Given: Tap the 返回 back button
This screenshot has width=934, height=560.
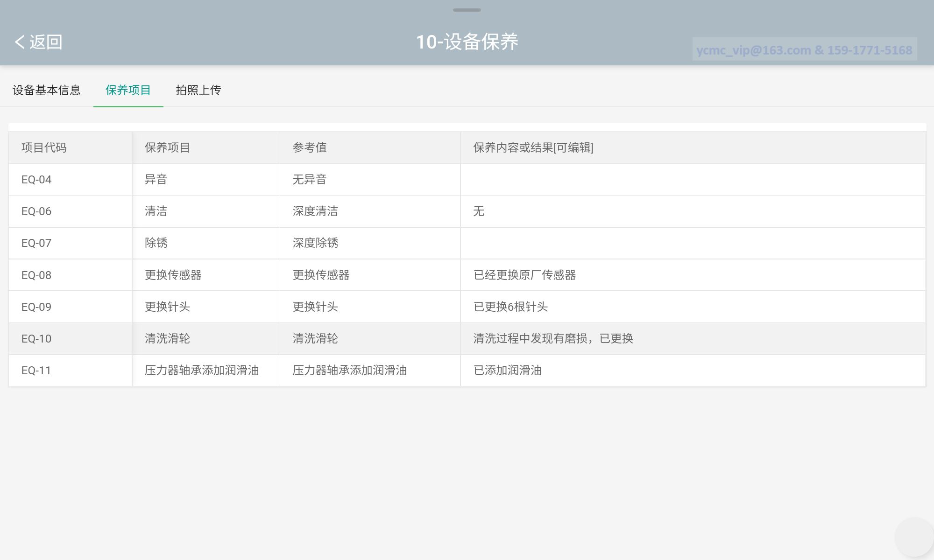Looking at the screenshot, I should coord(45,42).
